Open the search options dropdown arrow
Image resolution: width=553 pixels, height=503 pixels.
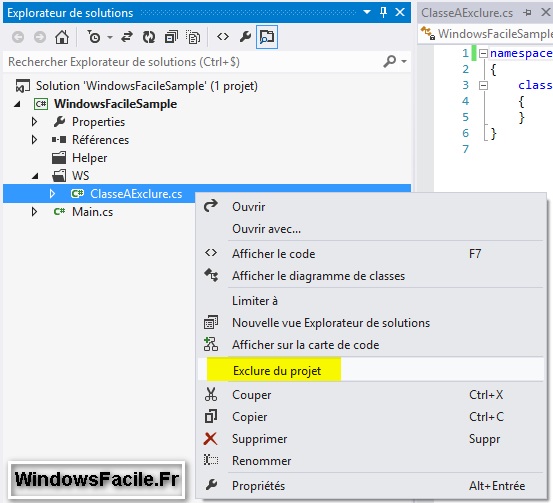404,62
